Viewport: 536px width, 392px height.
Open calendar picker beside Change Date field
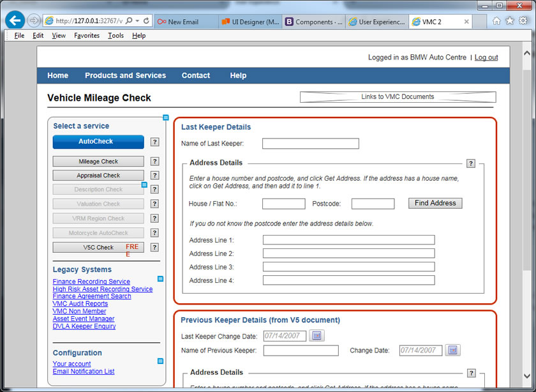tap(452, 351)
